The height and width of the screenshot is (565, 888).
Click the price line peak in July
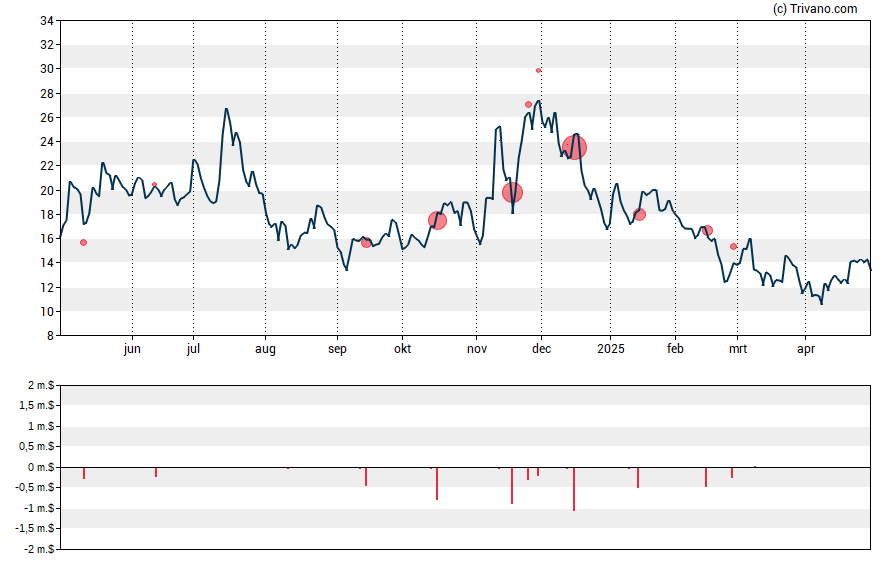(x=226, y=109)
